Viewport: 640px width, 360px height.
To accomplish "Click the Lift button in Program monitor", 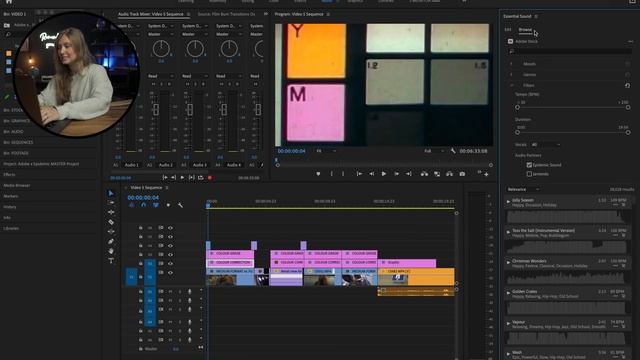I will 424,174.
